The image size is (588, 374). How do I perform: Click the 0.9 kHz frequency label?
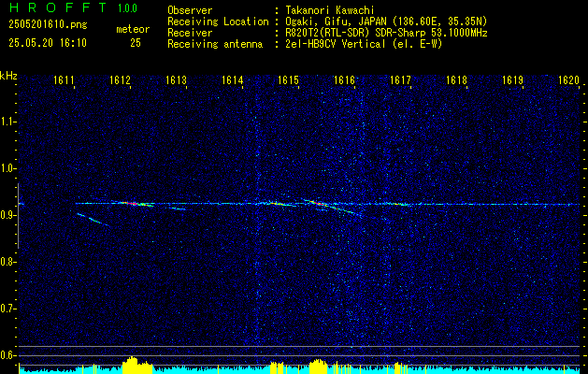coord(7,215)
